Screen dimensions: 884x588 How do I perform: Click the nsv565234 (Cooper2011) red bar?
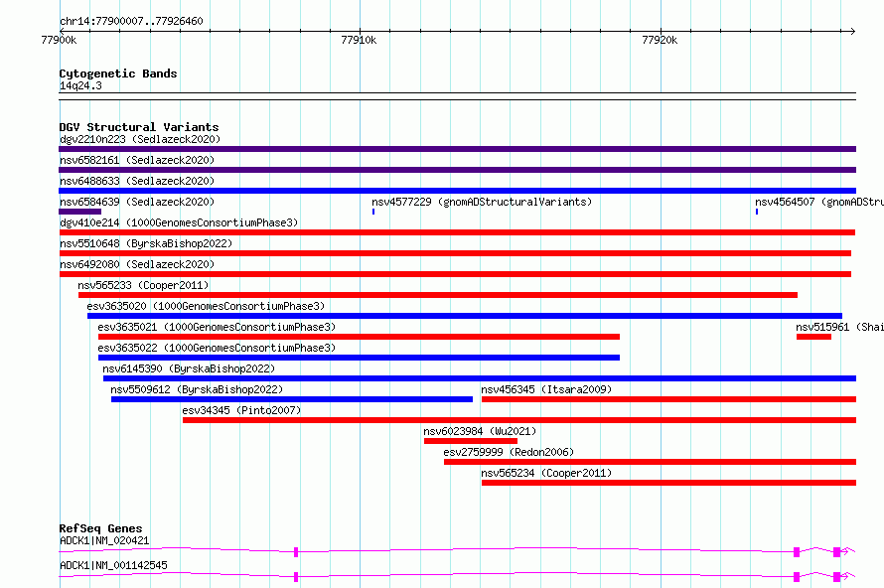668,483
